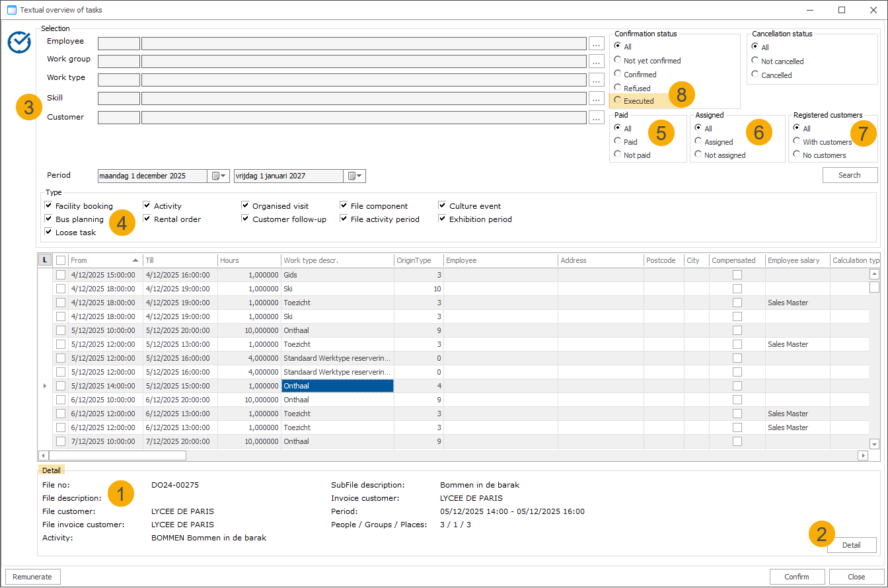Viewport: 888px width, 588px height.
Task: Open the end date calendar dropdown
Action: (355, 176)
